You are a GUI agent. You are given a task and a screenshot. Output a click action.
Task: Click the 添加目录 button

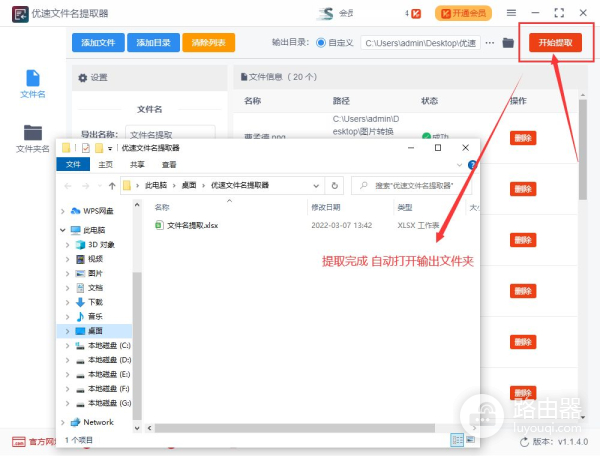coord(153,42)
